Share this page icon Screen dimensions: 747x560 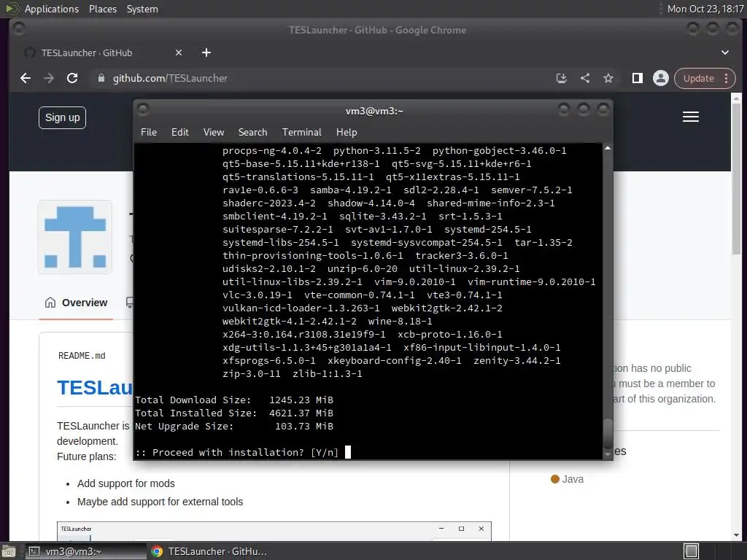585,78
